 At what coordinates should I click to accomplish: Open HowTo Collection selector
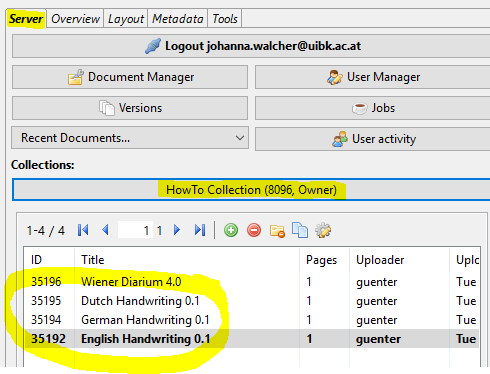pos(251,190)
